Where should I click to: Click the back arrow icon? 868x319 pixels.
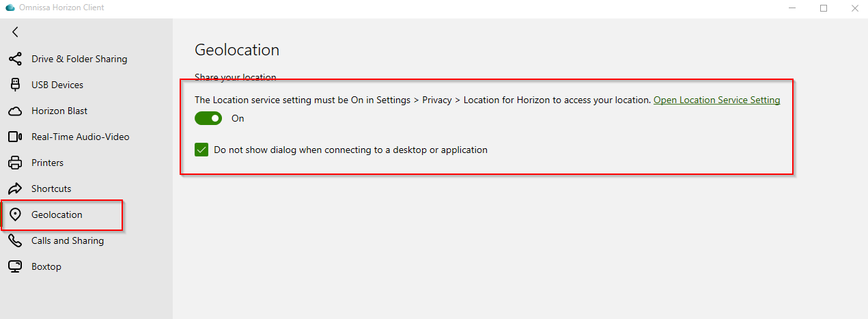click(15, 32)
